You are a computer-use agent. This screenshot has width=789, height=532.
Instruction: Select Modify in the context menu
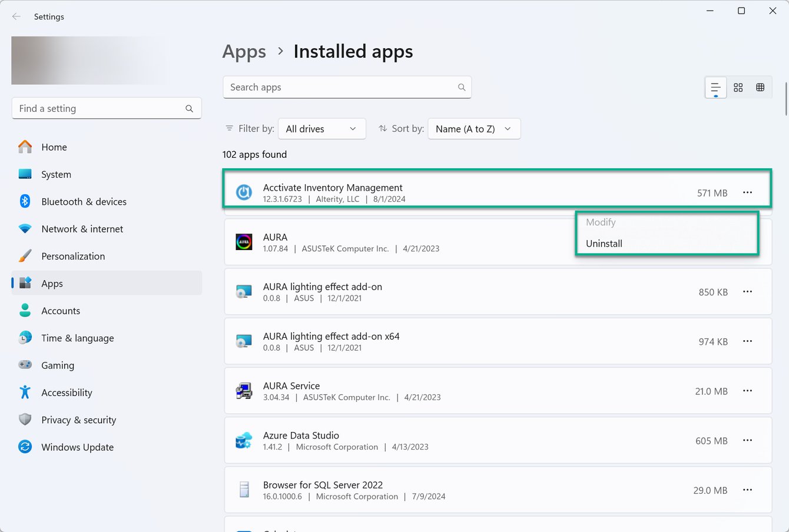pos(601,222)
